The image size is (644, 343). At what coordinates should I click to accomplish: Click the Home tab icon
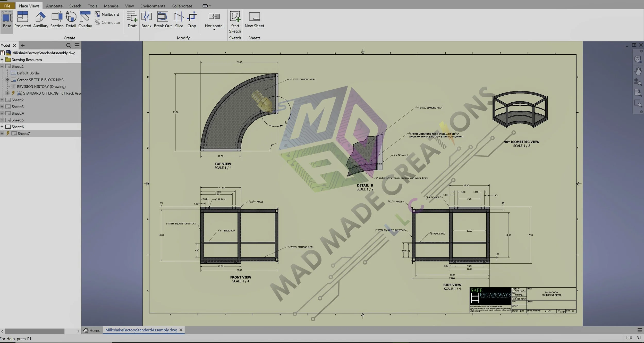pos(86,330)
